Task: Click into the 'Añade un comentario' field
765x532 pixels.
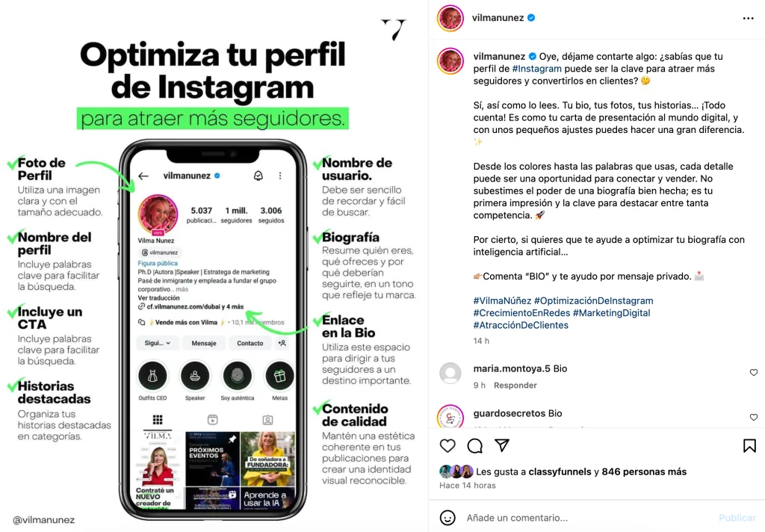Action: 588,517
